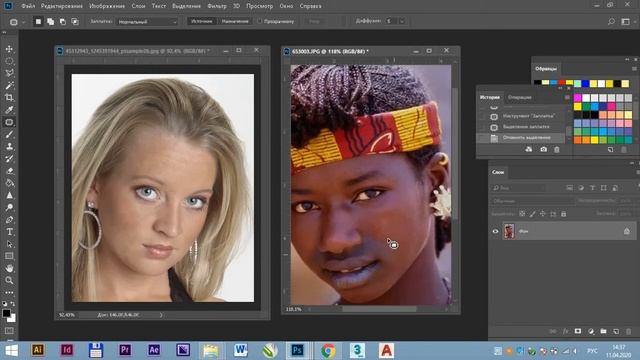Click the Фон layer thumbnail
The height and width of the screenshot is (360, 640).
(509, 231)
